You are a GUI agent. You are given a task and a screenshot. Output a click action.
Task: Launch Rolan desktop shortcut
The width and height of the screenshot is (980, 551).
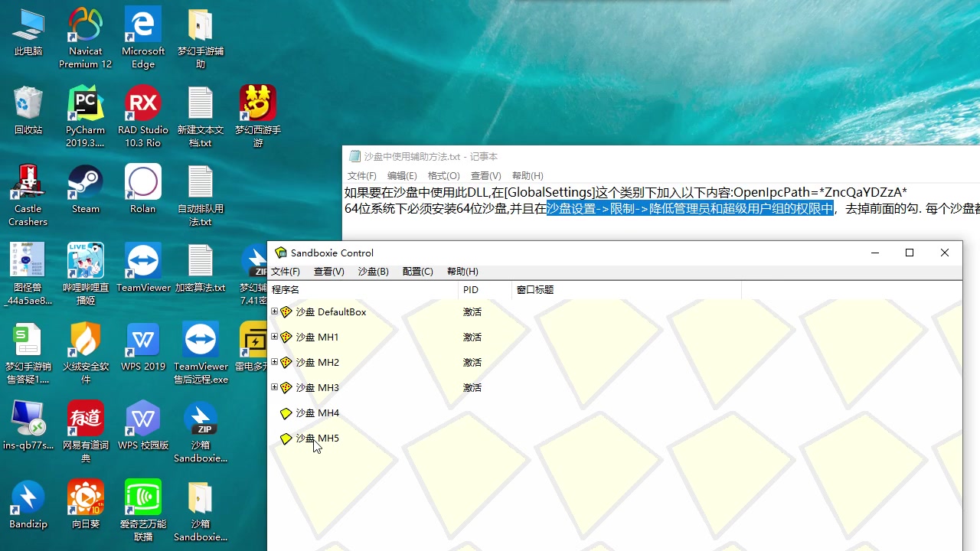click(x=143, y=190)
